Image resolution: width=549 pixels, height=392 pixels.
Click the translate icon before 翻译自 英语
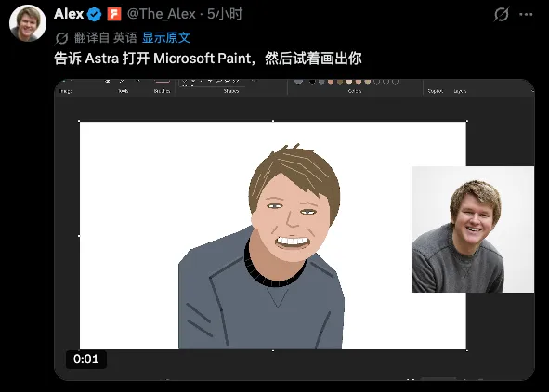tap(61, 38)
